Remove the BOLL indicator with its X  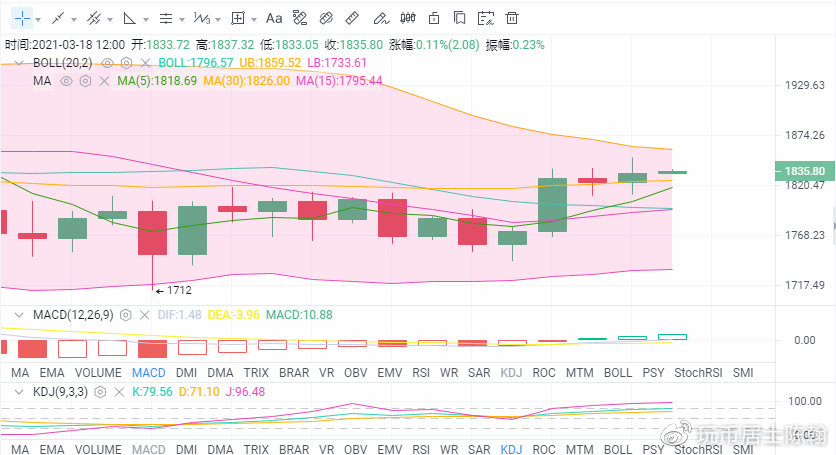(x=145, y=63)
